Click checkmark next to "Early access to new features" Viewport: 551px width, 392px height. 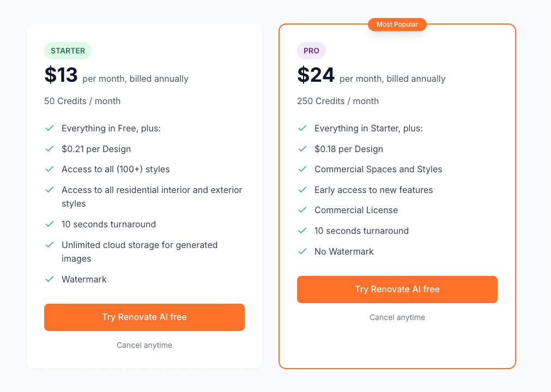click(302, 190)
